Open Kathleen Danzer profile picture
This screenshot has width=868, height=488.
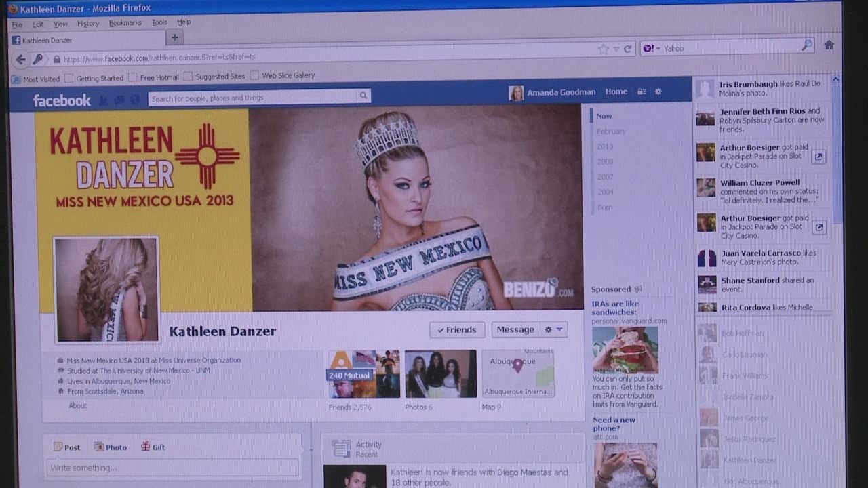pos(106,289)
